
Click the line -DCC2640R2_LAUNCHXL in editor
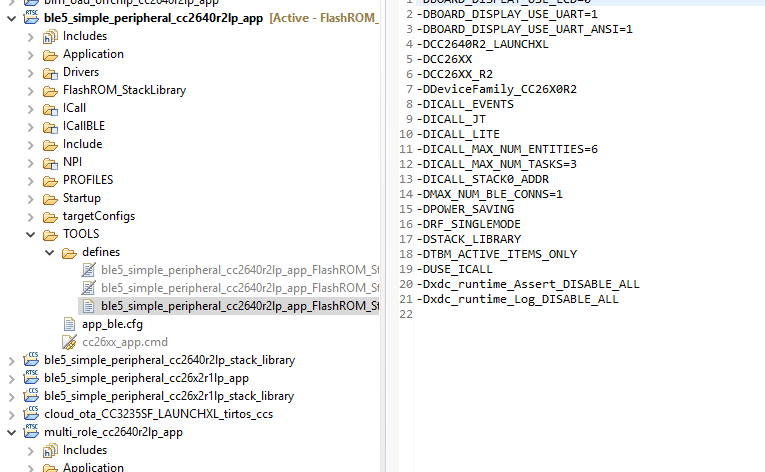point(483,44)
